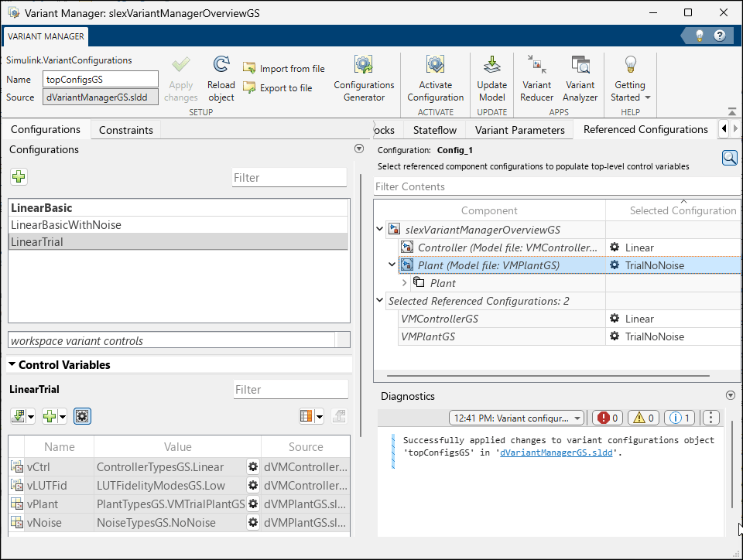Open the Getting Started help dropdown

tap(630, 79)
